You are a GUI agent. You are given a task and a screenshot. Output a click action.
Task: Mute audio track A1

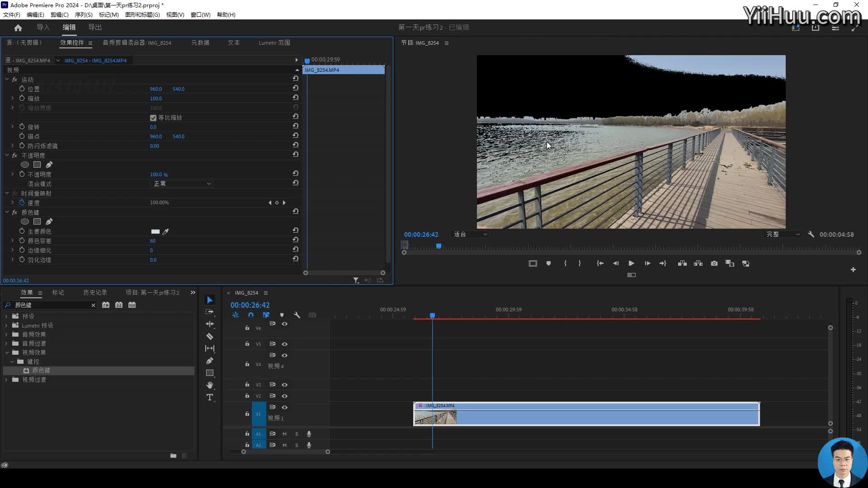(x=284, y=434)
